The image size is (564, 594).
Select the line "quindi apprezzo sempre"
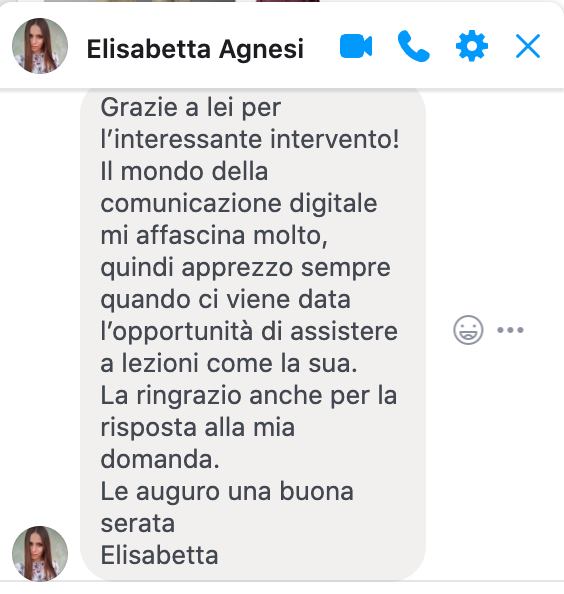tap(245, 268)
